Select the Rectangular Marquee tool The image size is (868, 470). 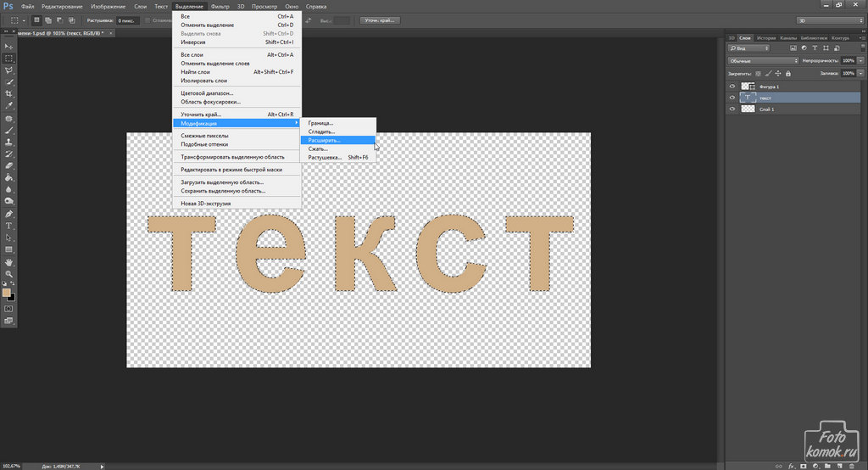click(9, 58)
